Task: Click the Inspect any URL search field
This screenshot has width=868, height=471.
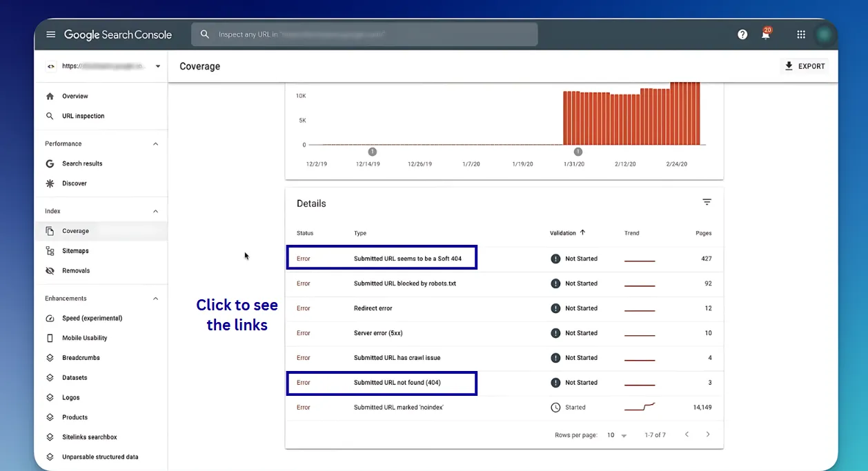Action: pyautogui.click(x=364, y=34)
